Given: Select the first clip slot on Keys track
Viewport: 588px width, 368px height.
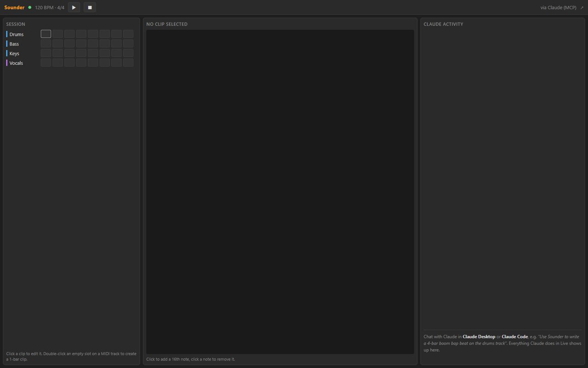Looking at the screenshot, I should 46,53.
